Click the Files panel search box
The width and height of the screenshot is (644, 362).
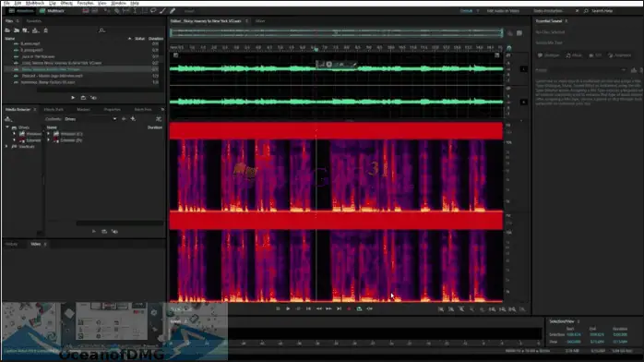click(129, 30)
